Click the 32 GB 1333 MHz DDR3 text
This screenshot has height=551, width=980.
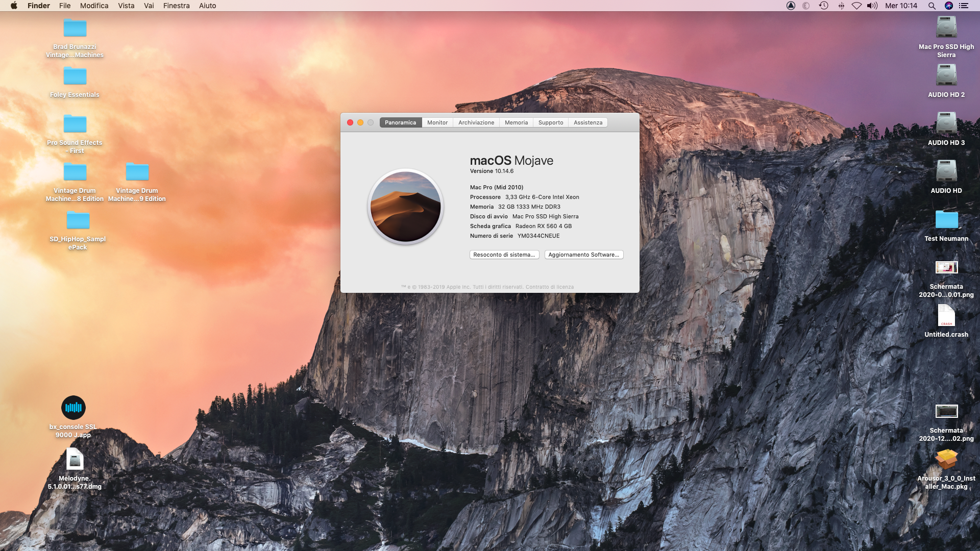(529, 207)
